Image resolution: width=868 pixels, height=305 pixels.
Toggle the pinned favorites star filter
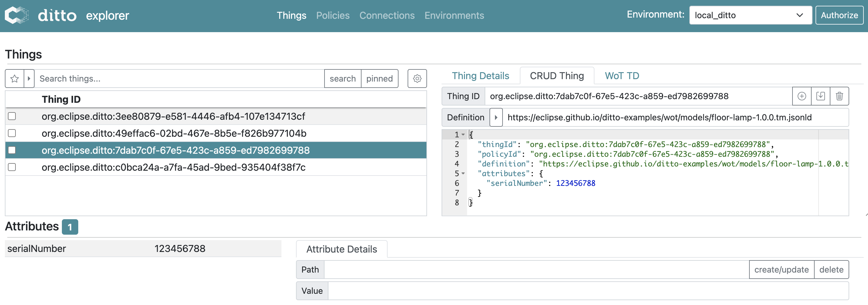[x=14, y=79]
